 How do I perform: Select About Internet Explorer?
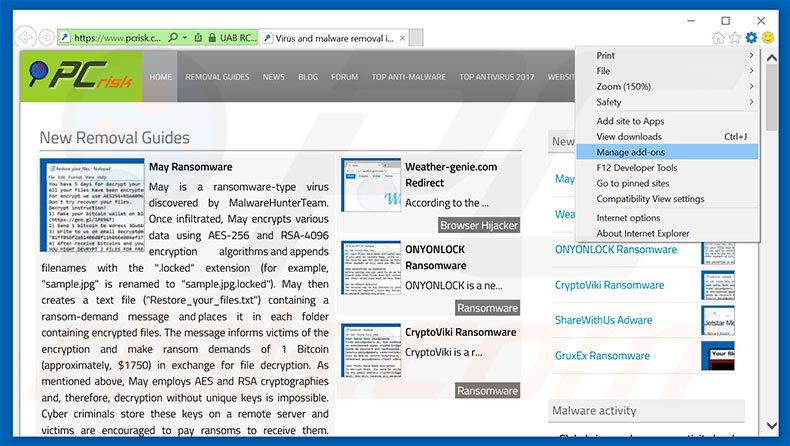(x=667, y=234)
